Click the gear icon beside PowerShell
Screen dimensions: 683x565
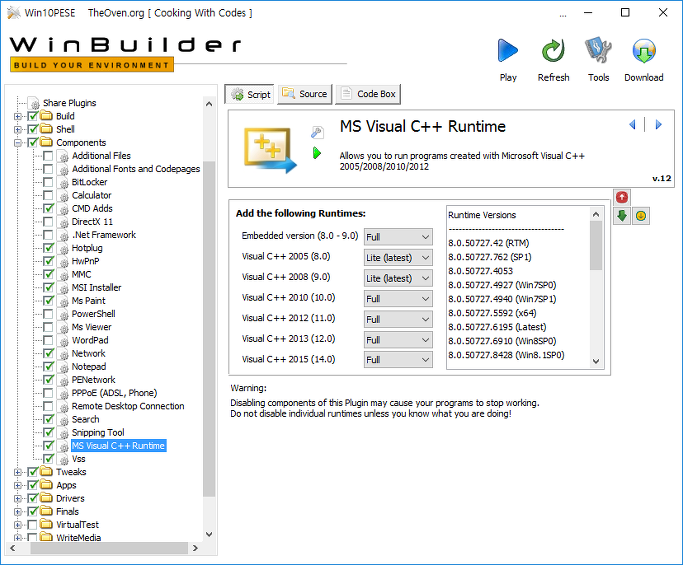64,314
